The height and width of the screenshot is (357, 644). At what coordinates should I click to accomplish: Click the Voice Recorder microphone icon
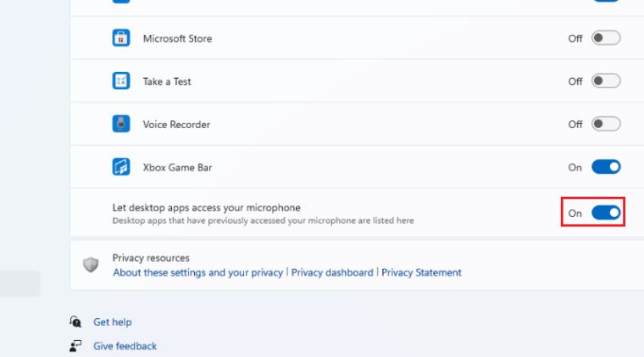121,124
